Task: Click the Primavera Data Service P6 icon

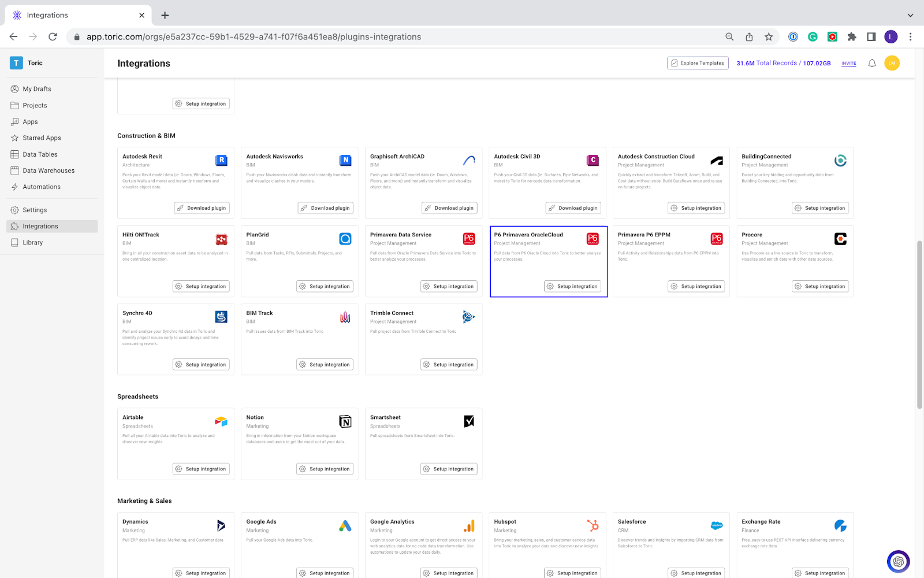Action: (x=469, y=239)
